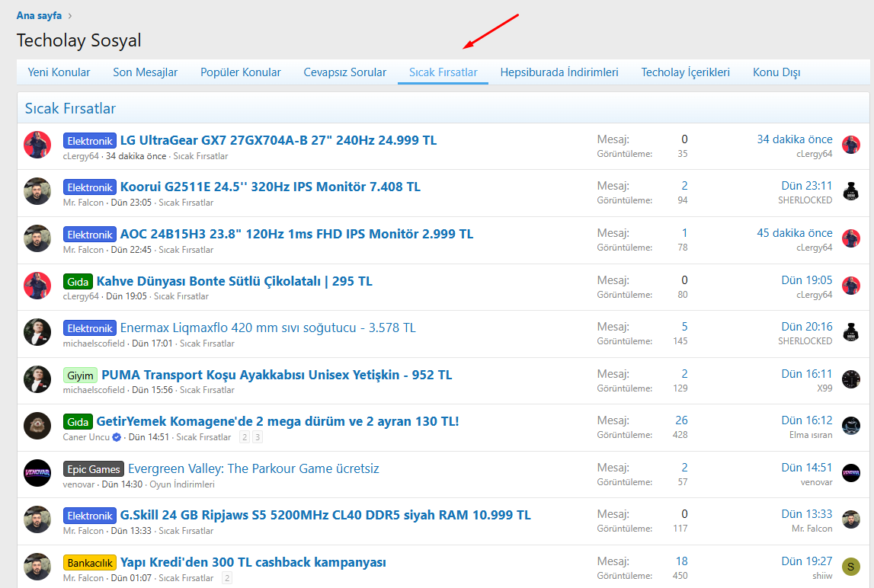The image size is (874, 588).
Task: Click Caner Uncu avatar on GetirYemek row
Action: (37, 426)
